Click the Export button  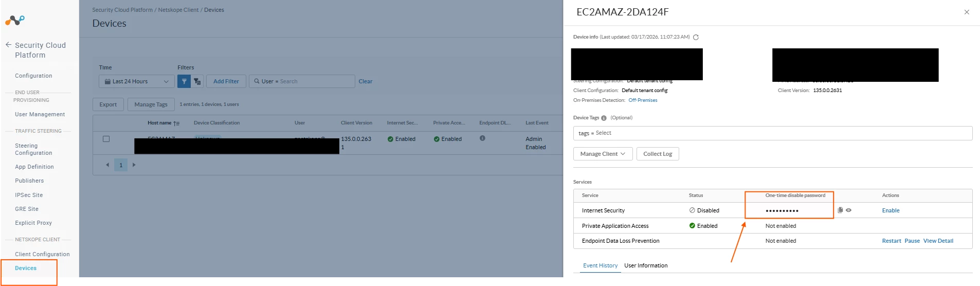click(108, 104)
